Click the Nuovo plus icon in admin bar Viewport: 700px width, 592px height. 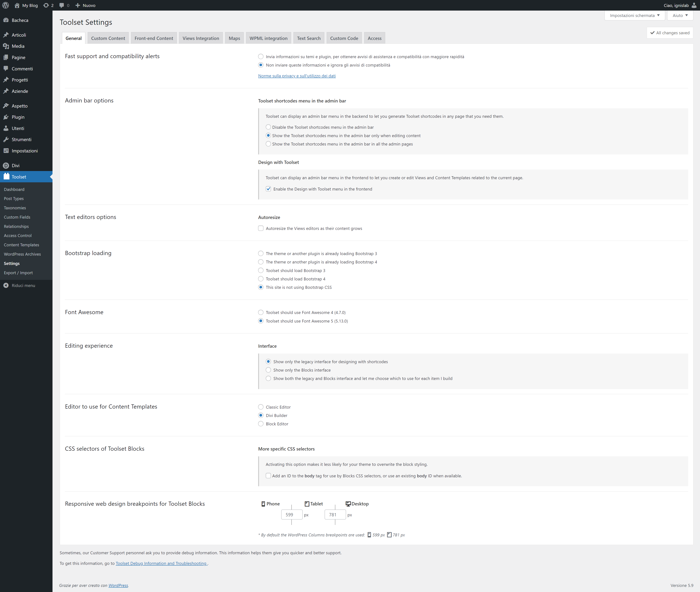tap(78, 5)
